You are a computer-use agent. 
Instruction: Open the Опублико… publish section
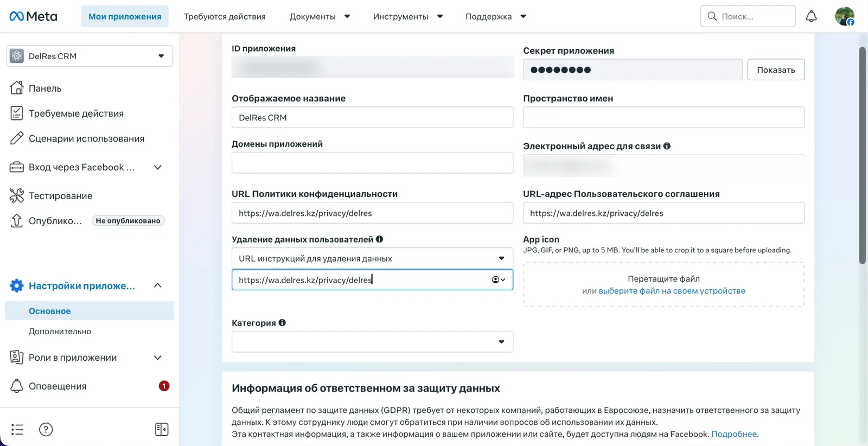[x=46, y=221]
